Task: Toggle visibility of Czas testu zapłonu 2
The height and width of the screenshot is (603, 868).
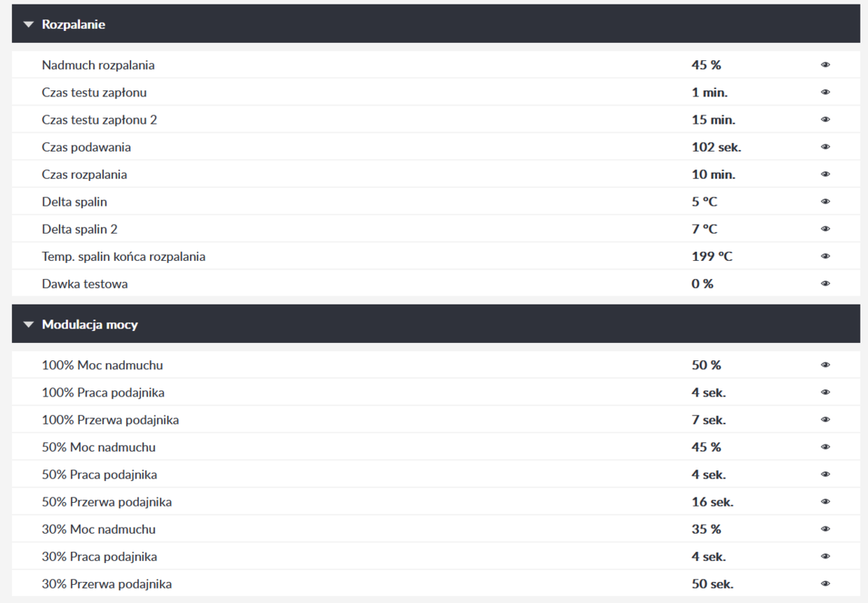Action: click(x=825, y=120)
